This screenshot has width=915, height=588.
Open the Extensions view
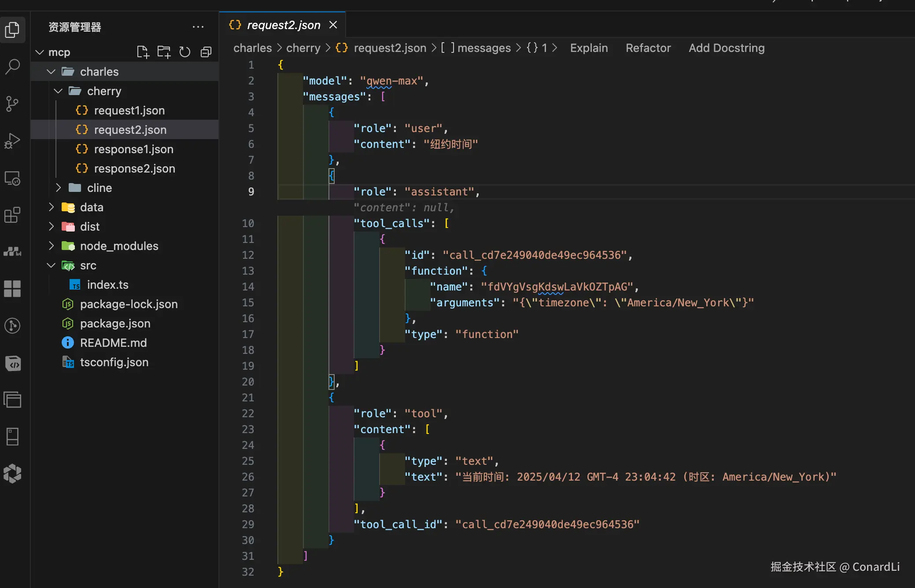tap(12, 215)
